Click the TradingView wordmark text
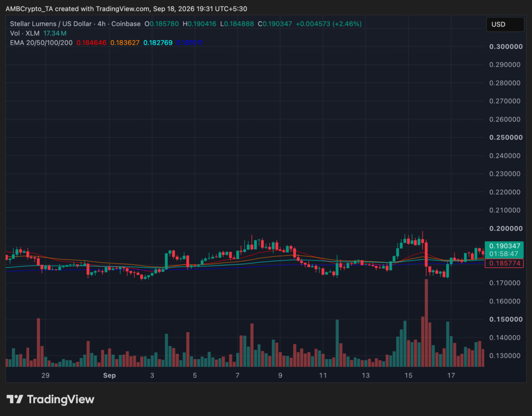Screen dimensions: 532x416 61,399
